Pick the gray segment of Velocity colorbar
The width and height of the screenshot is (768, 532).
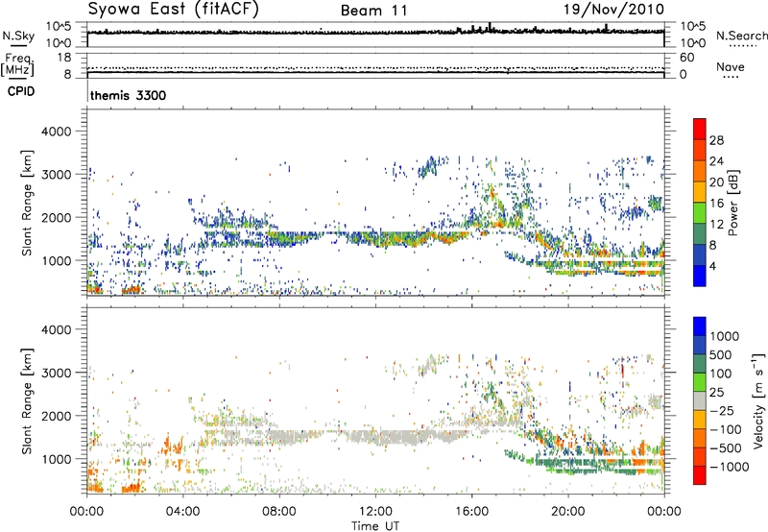point(700,400)
